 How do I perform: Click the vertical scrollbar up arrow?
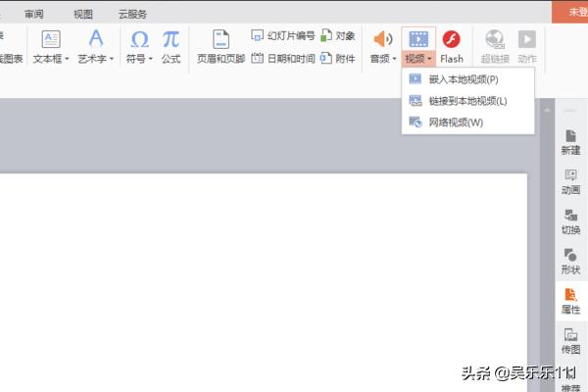tap(547, 111)
